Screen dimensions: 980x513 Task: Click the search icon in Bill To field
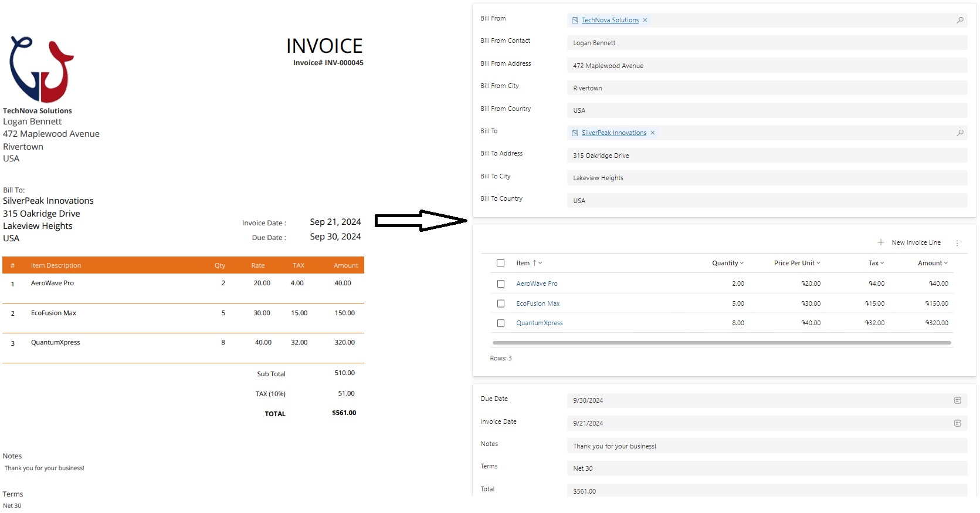point(960,133)
